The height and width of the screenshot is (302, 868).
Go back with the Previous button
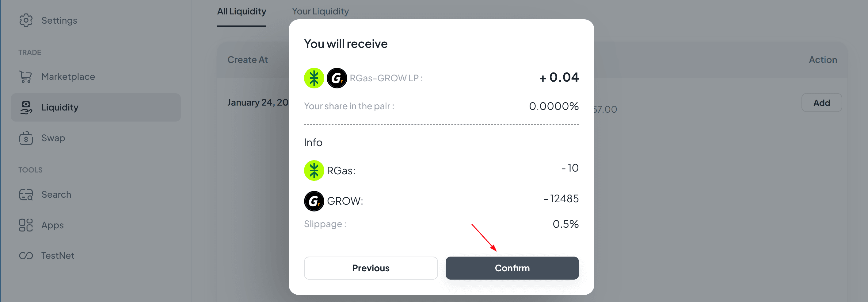pos(371,268)
